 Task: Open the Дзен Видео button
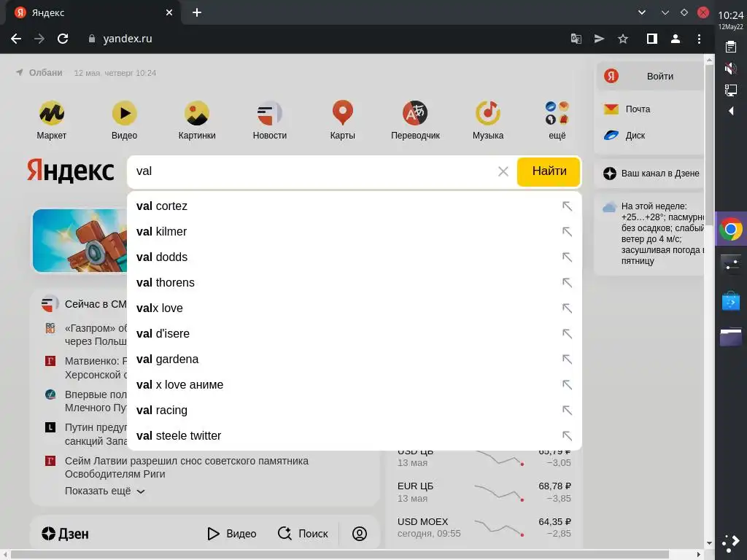point(232,534)
